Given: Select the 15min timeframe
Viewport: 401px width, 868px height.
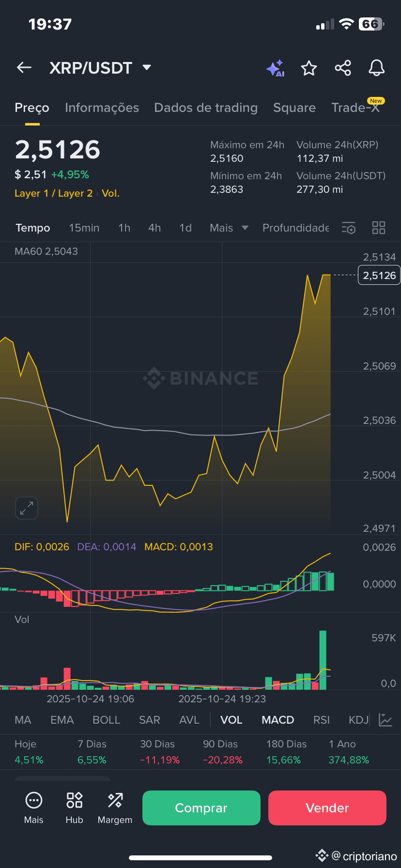Looking at the screenshot, I should click(84, 228).
